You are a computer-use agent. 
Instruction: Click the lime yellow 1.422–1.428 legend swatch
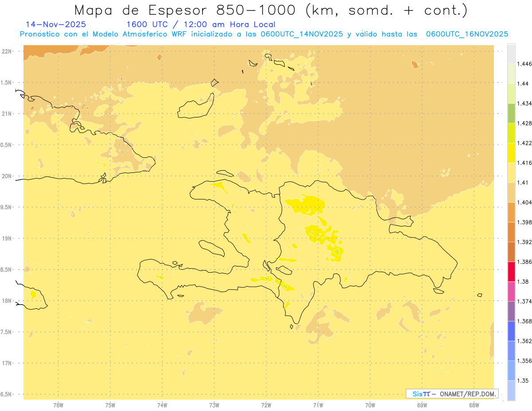[511, 133]
